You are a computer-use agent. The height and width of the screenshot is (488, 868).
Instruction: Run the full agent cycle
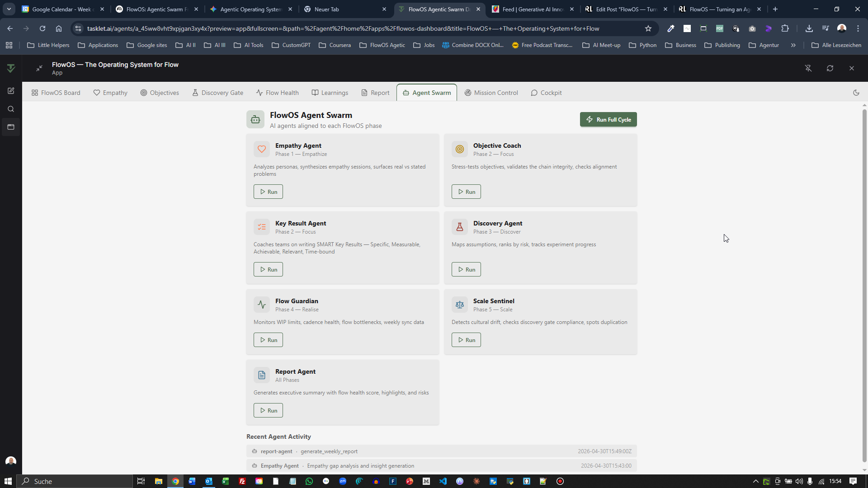click(609, 120)
